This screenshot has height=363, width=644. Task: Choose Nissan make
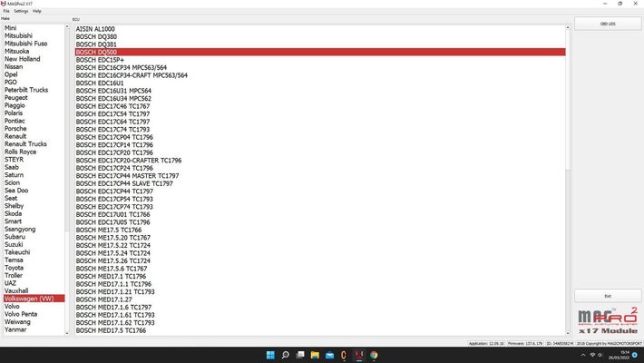click(34, 66)
